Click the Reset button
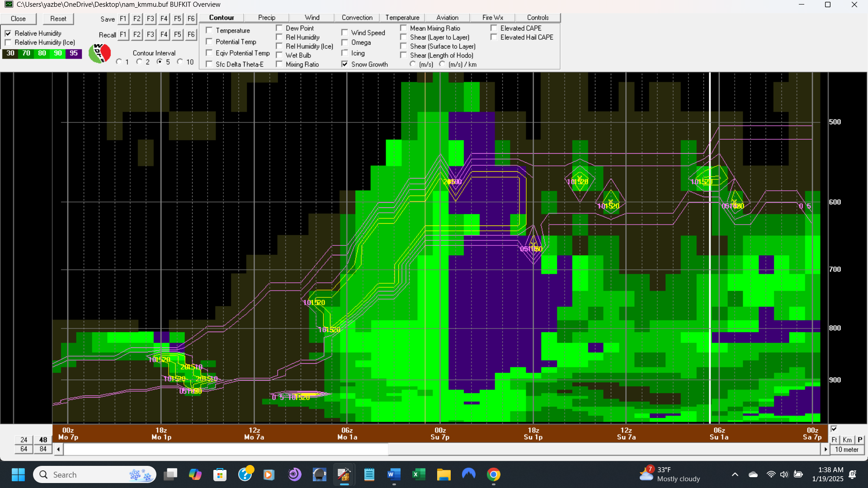The image size is (868, 488). 58,19
